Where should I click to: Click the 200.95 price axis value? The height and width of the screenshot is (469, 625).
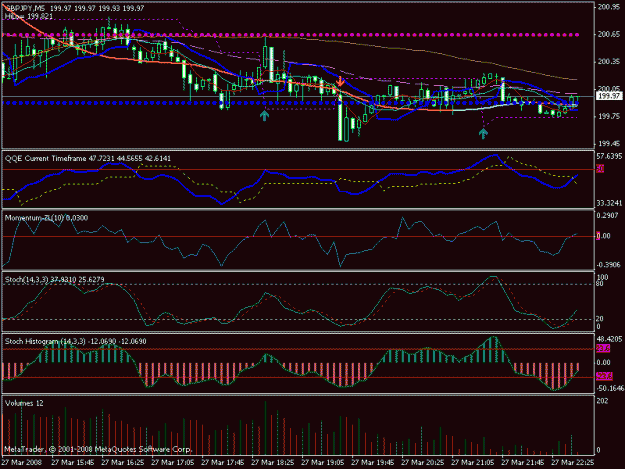tap(609, 7)
